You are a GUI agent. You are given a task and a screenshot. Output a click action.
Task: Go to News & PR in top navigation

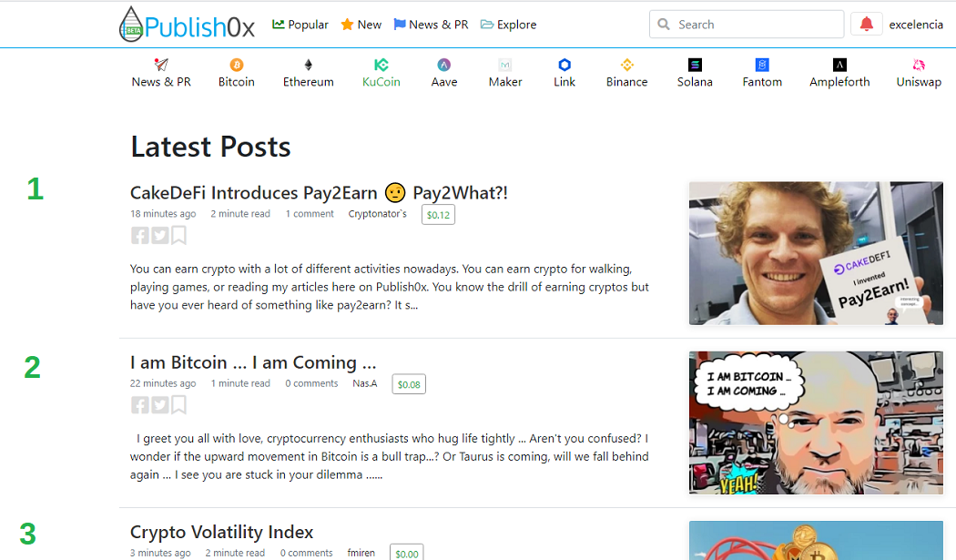click(x=431, y=25)
